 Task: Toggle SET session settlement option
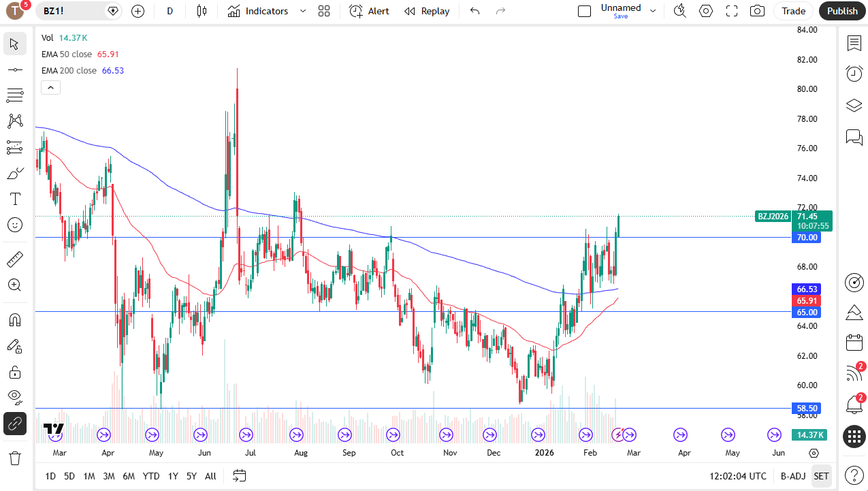tap(822, 476)
